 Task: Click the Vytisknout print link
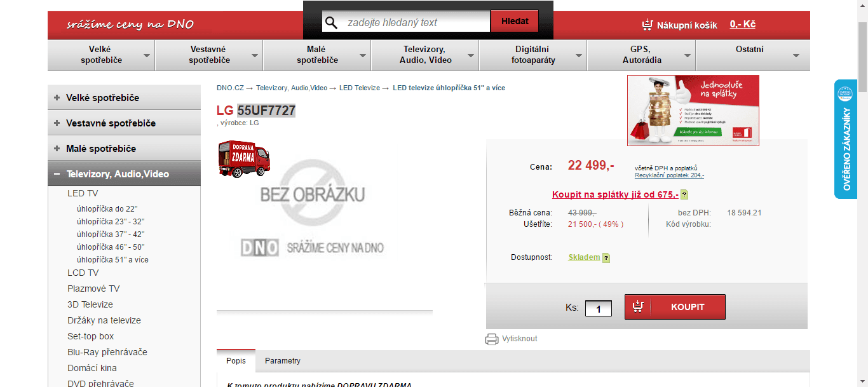(520, 339)
